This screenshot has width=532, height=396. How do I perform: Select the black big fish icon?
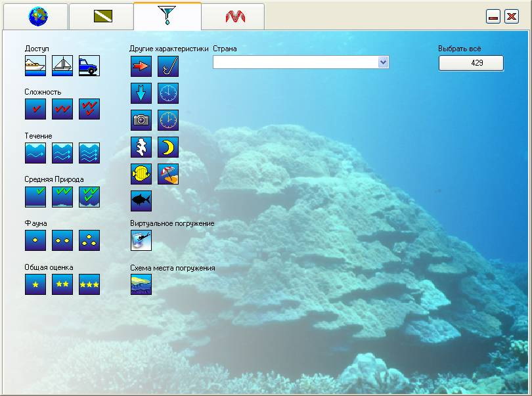coord(141,201)
